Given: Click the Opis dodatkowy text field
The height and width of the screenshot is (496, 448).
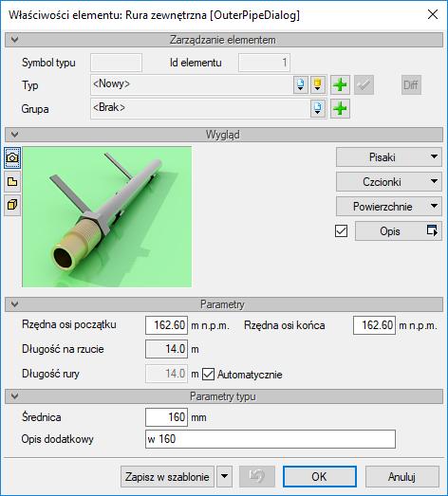Looking at the screenshot, I should tap(271, 439).
